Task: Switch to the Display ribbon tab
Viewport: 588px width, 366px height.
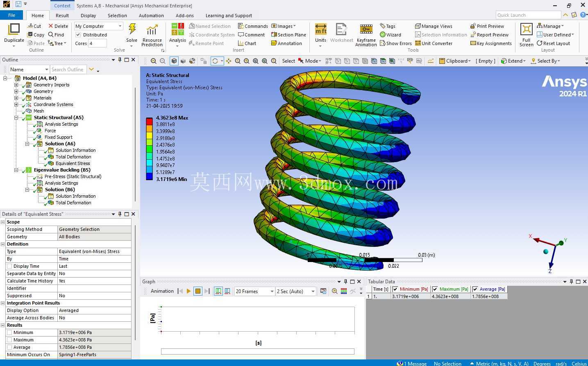Action: pos(88,16)
